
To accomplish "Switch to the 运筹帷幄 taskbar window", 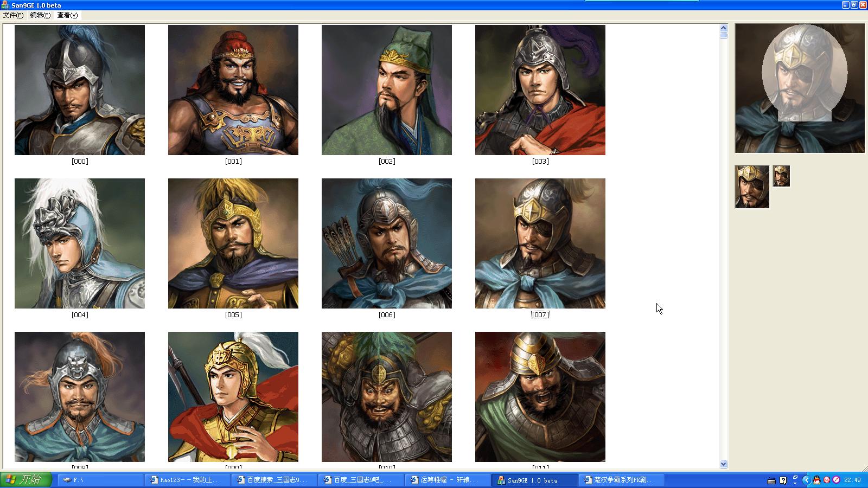I will [x=448, y=480].
